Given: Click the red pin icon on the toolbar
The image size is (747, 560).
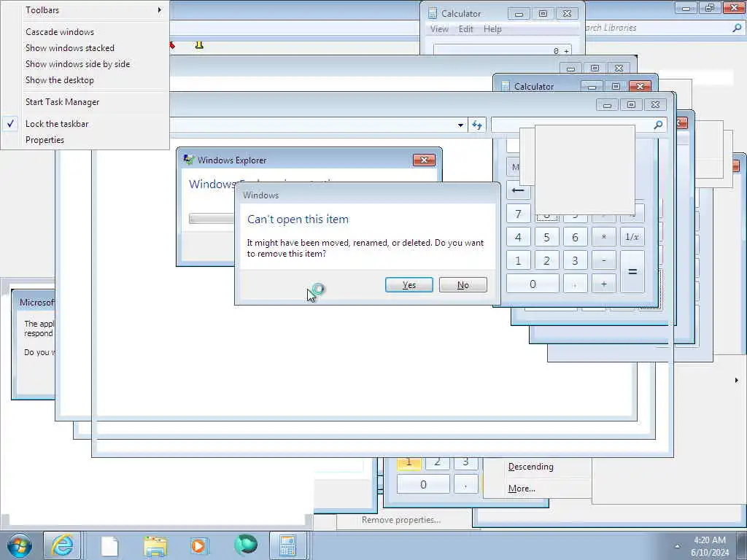Looking at the screenshot, I should pyautogui.click(x=171, y=45).
